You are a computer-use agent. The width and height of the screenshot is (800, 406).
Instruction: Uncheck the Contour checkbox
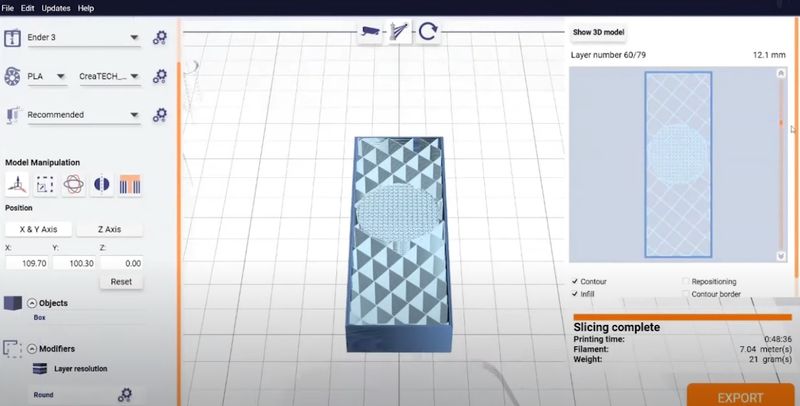[x=575, y=281]
